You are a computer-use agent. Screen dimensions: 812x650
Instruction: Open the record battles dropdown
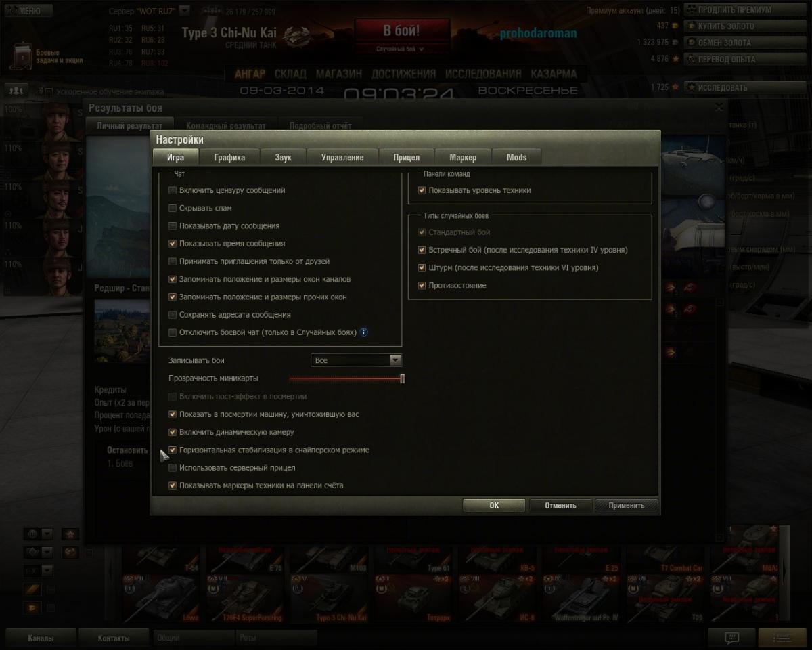coord(356,360)
